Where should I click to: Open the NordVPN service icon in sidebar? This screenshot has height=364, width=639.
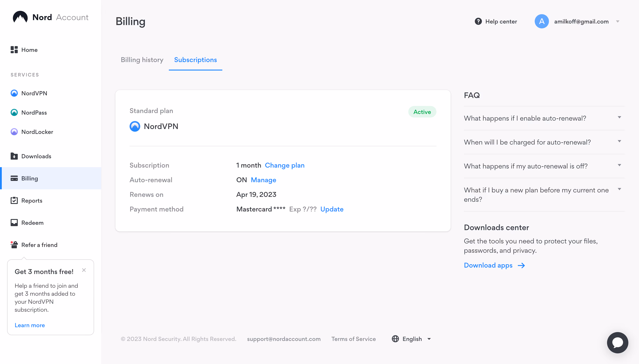(14, 93)
